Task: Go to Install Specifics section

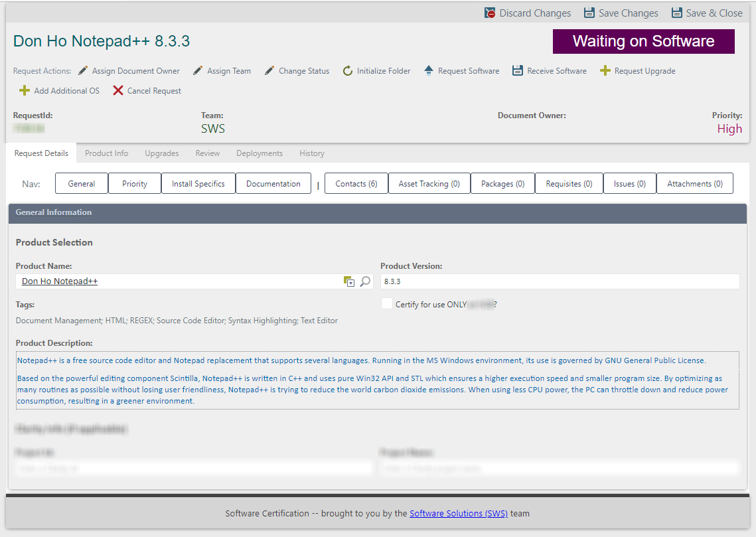Action: pyautogui.click(x=198, y=184)
